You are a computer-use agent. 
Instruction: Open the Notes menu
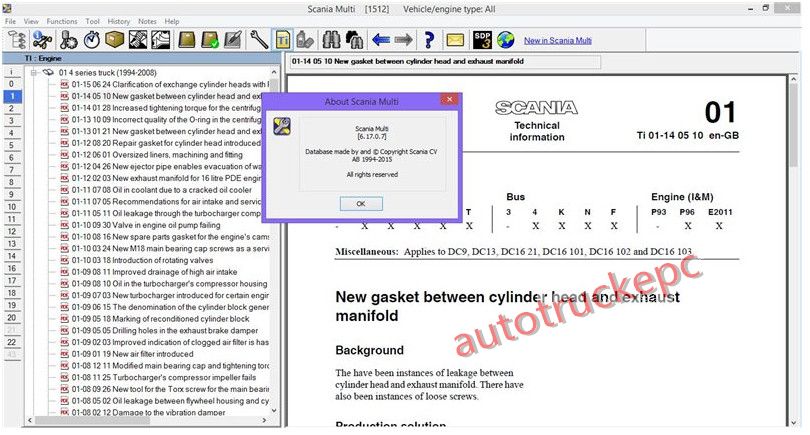pos(147,21)
